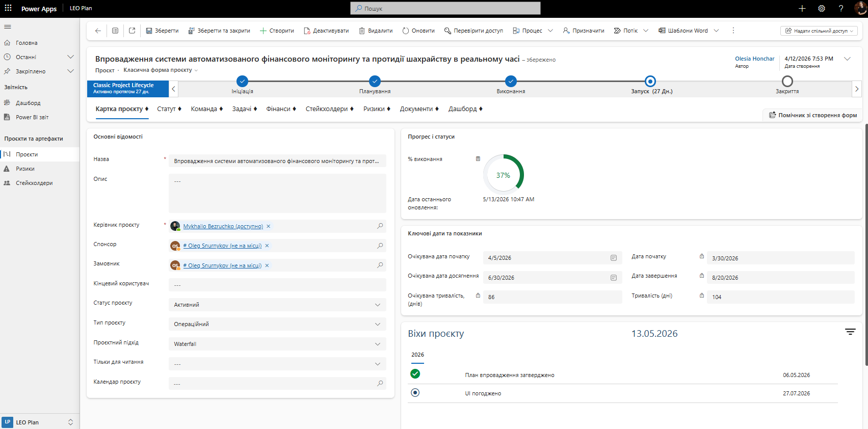This screenshot has height=429, width=868.
Task: Expand the header details chevron
Action: tap(848, 59)
